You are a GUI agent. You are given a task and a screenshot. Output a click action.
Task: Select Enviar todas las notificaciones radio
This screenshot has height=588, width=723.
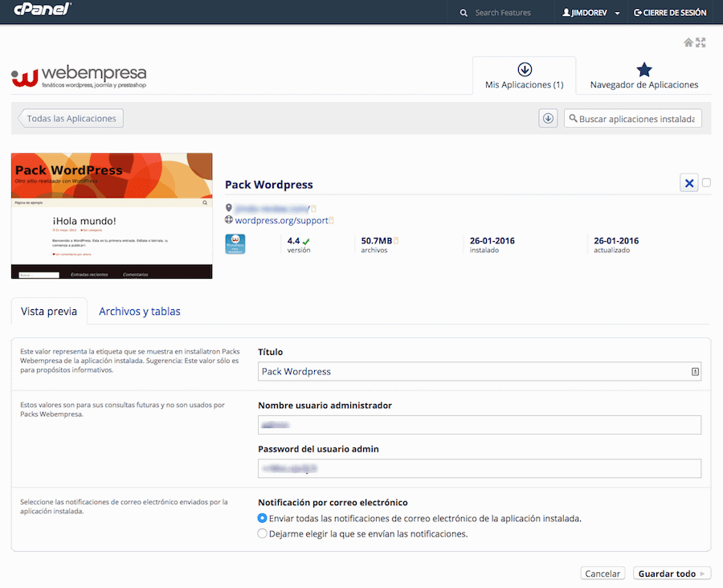pyautogui.click(x=263, y=518)
